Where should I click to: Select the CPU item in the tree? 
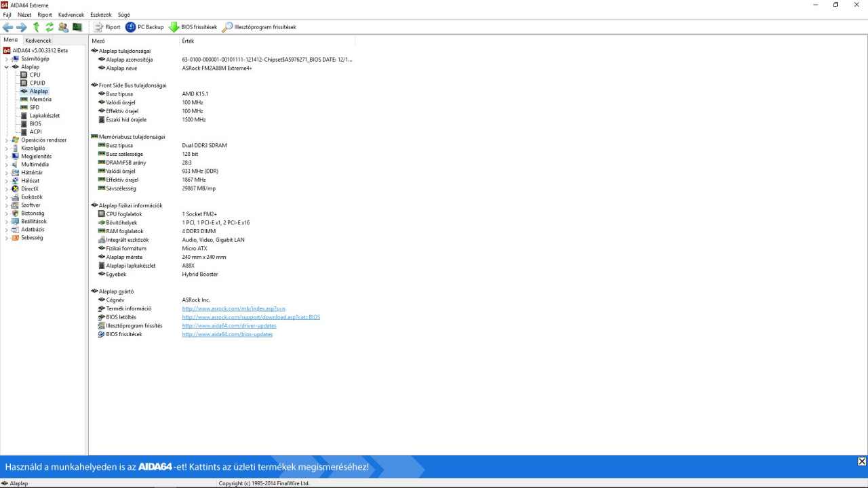35,75
